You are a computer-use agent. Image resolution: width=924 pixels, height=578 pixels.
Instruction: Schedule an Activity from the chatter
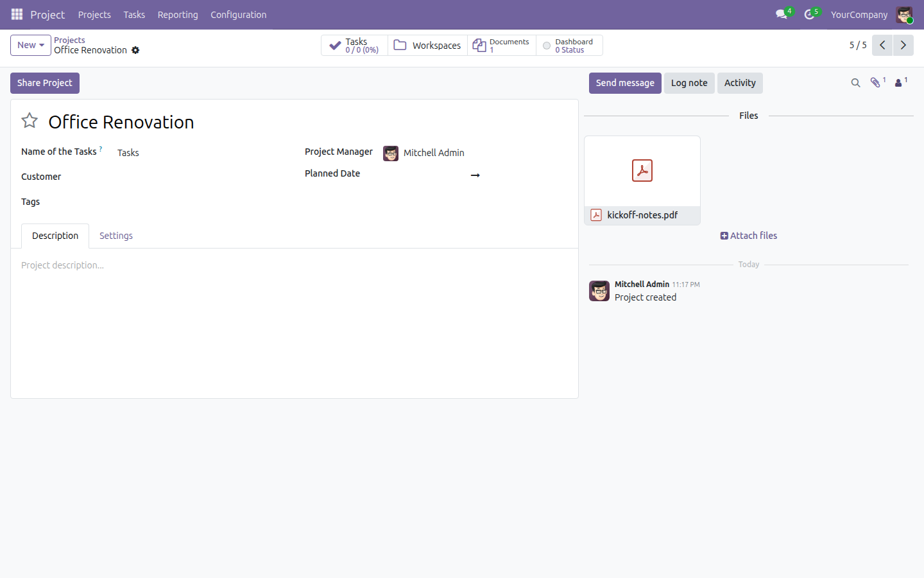[x=740, y=83]
